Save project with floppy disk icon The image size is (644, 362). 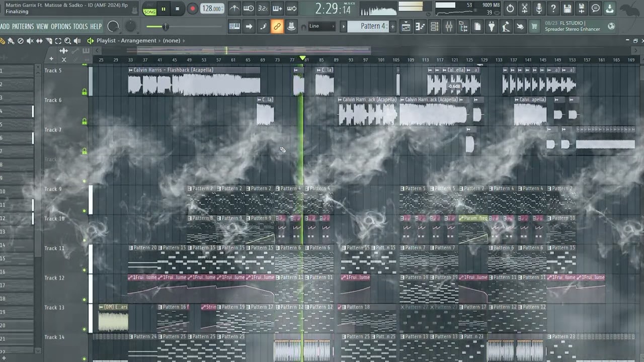[x=568, y=9]
